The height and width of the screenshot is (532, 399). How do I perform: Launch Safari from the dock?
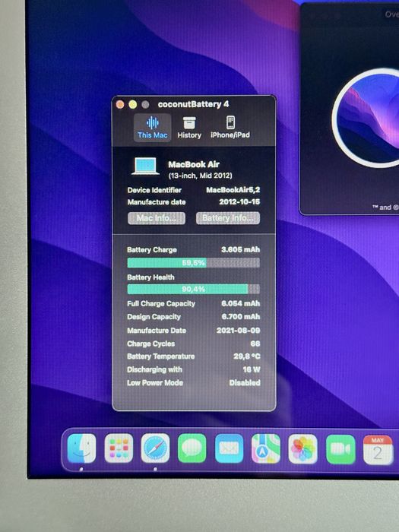pos(155,448)
